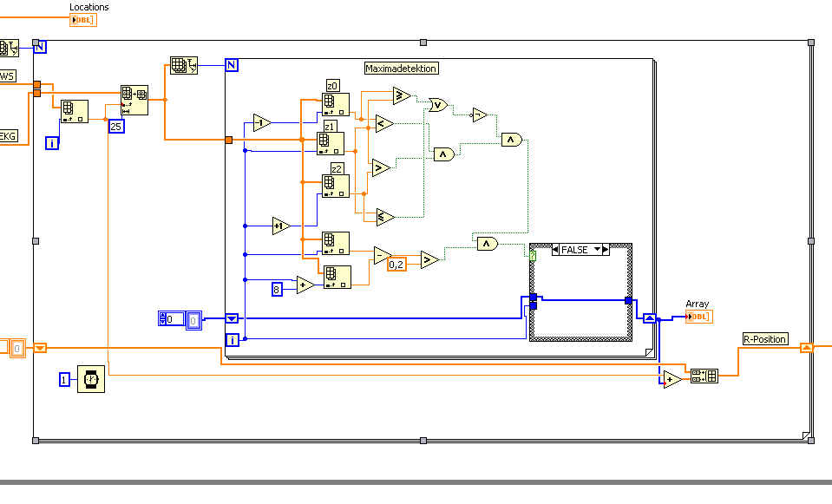The image size is (832, 504).
Task: Click the z1 label
Action: 330,127
